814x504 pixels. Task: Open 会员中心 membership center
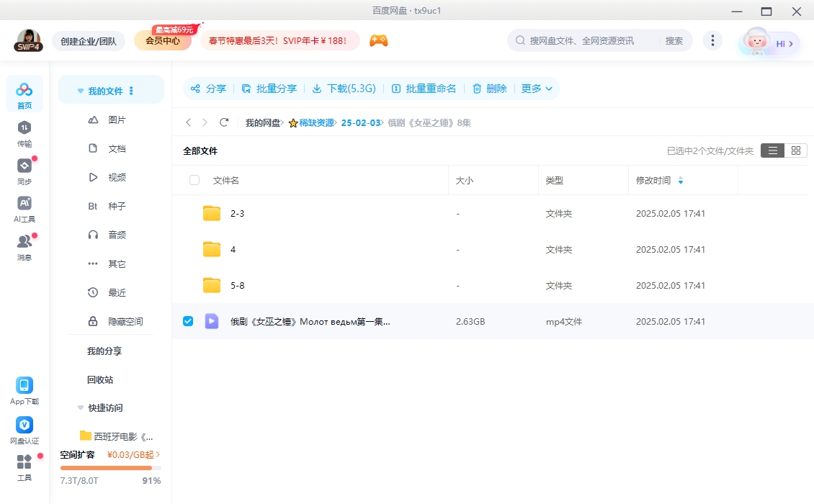[162, 40]
